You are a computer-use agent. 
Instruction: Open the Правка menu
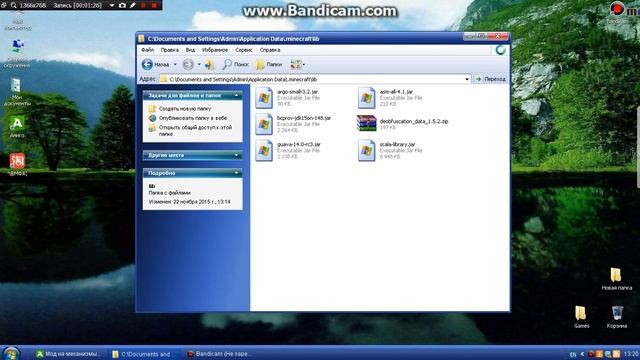[x=169, y=50]
